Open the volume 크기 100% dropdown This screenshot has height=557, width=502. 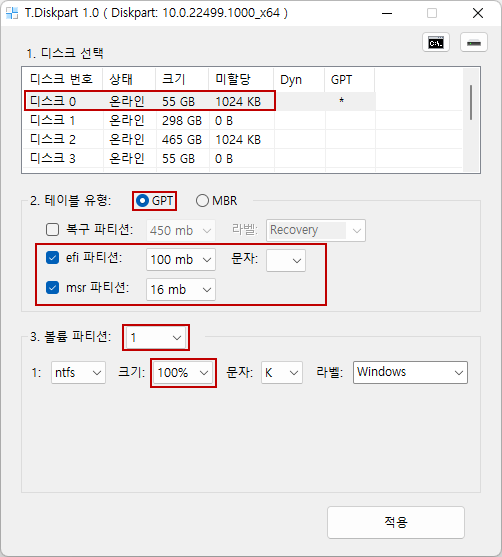184,373
